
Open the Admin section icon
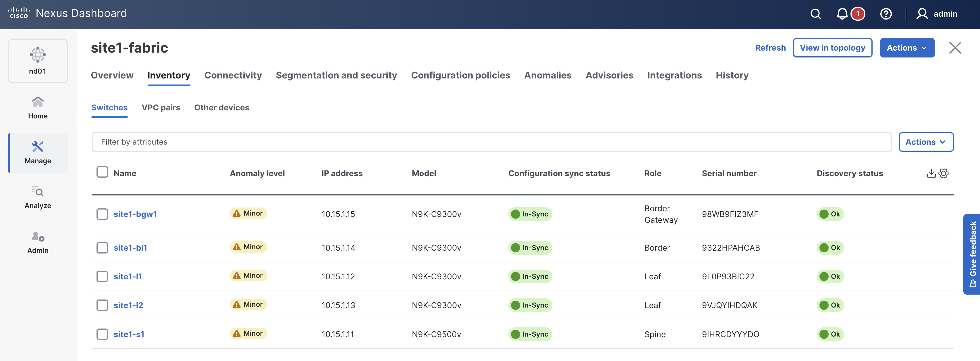[38, 242]
